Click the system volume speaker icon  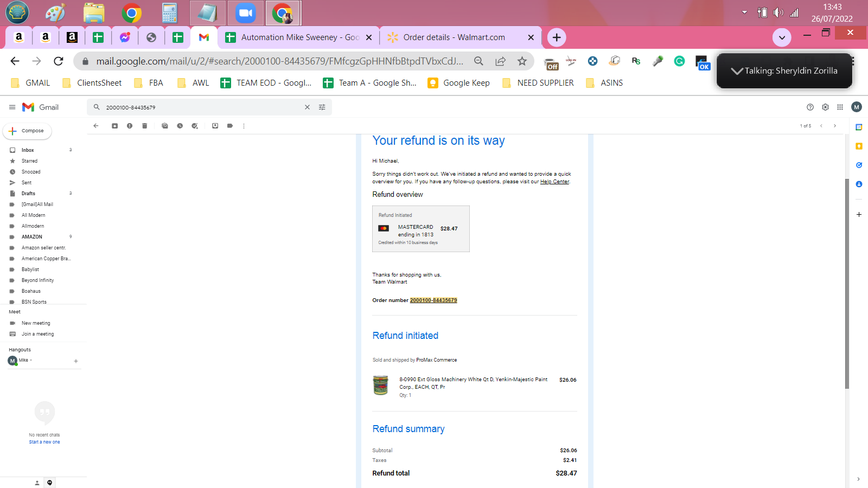tap(778, 12)
